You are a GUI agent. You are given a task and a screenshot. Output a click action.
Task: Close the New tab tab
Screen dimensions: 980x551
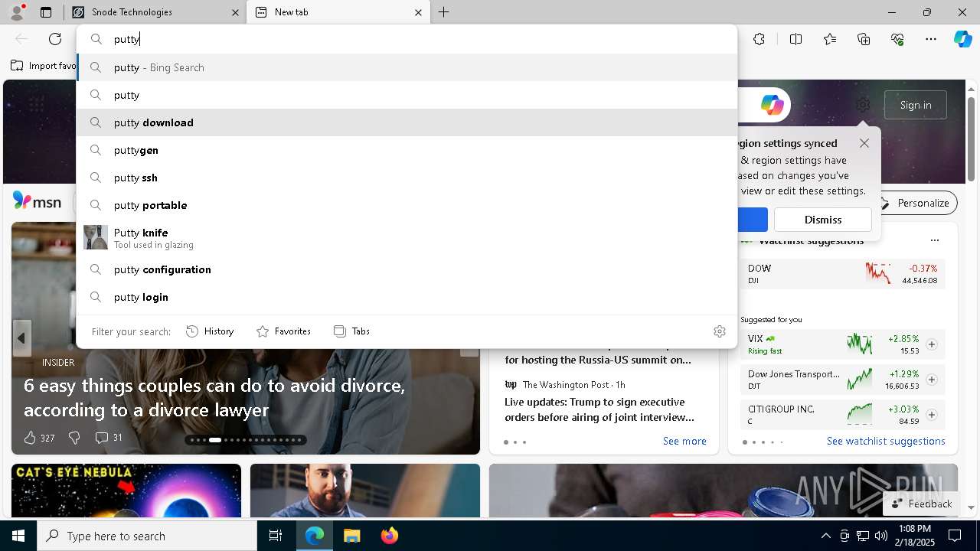(418, 12)
